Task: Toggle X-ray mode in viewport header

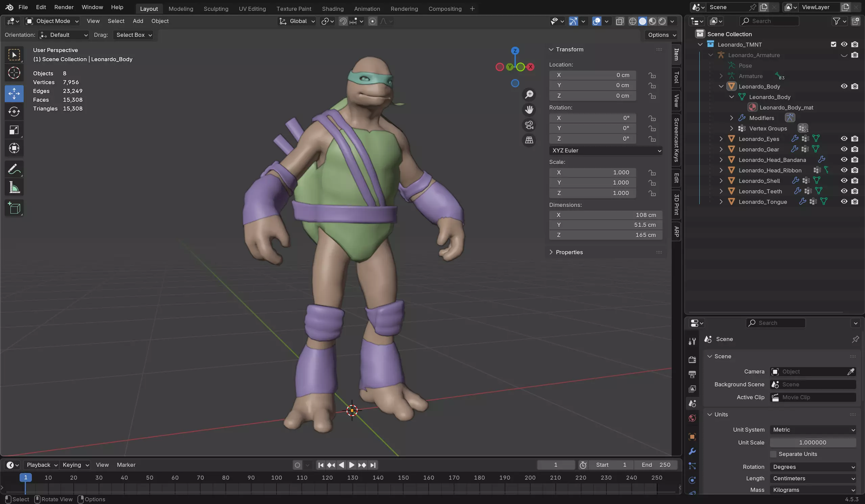Action: [620, 21]
